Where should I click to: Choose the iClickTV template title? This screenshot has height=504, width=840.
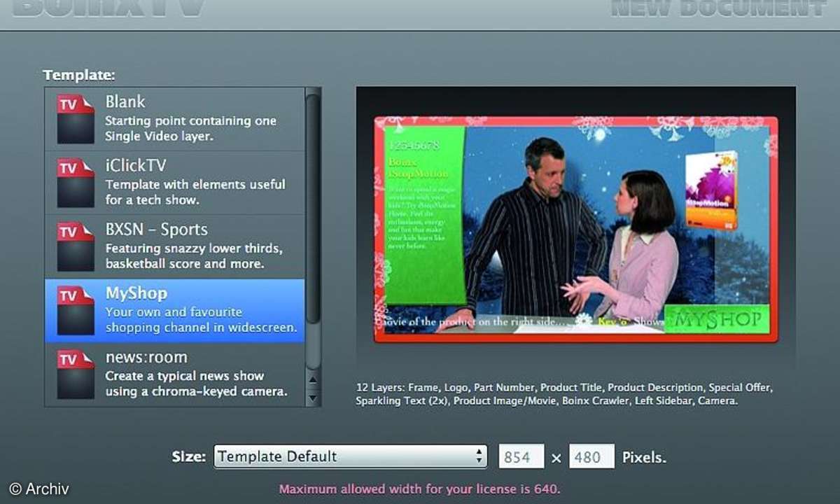(136, 166)
